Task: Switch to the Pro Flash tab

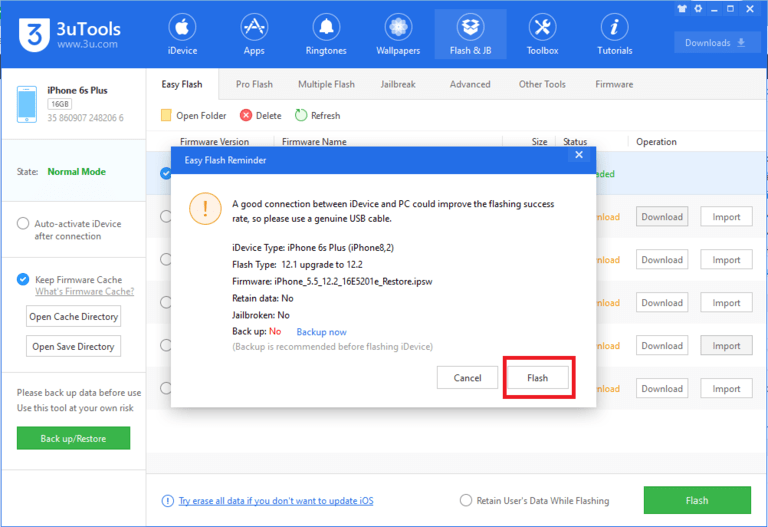Action: click(x=254, y=84)
